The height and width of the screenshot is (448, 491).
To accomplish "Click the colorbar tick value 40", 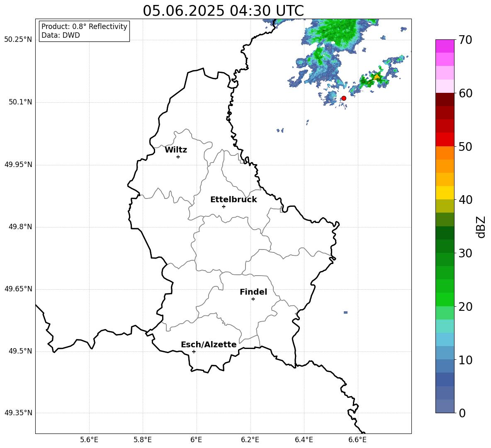I will click(465, 200).
